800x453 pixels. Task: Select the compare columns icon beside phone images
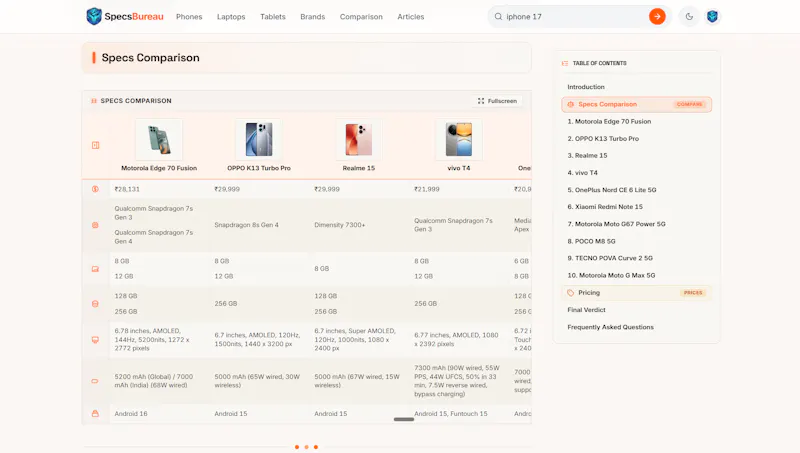click(95, 145)
